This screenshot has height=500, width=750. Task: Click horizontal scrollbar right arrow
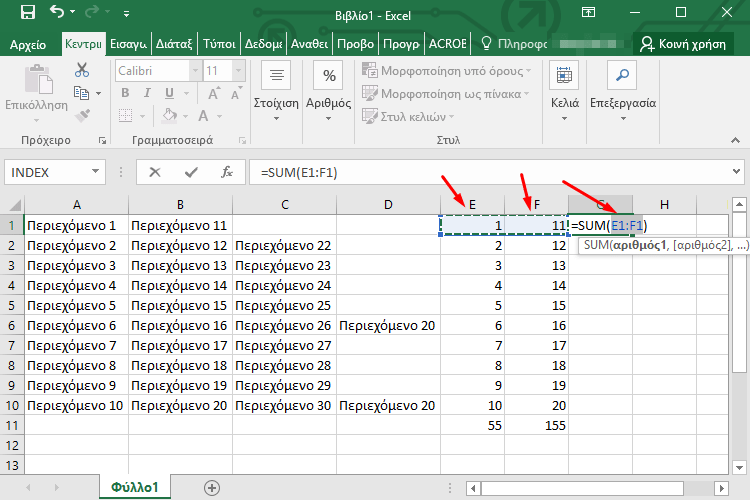point(721,488)
